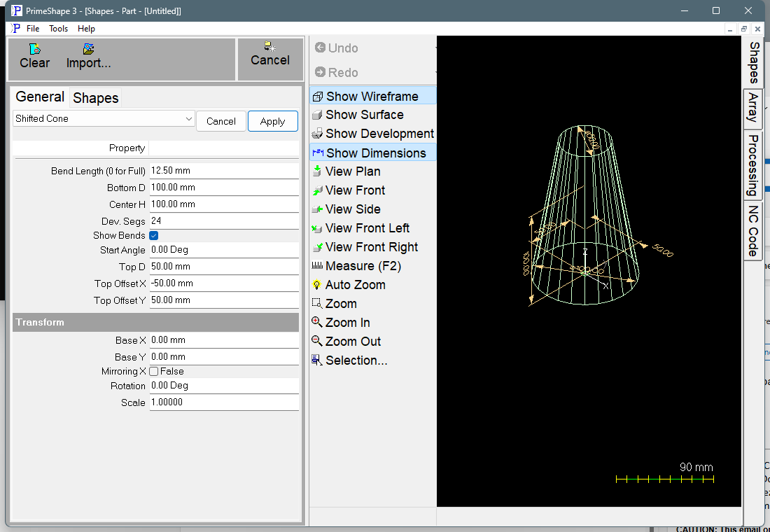
Task: Select the vertical Shapes side tab
Action: (x=754, y=62)
